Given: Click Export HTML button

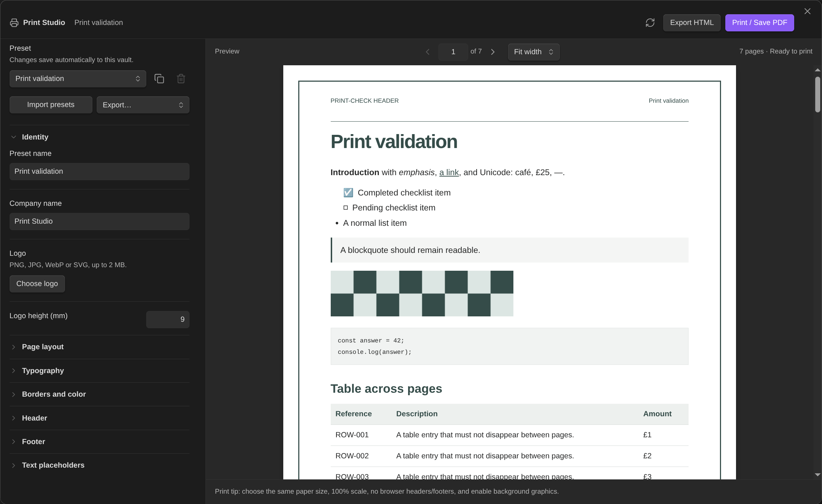Looking at the screenshot, I should (x=692, y=23).
